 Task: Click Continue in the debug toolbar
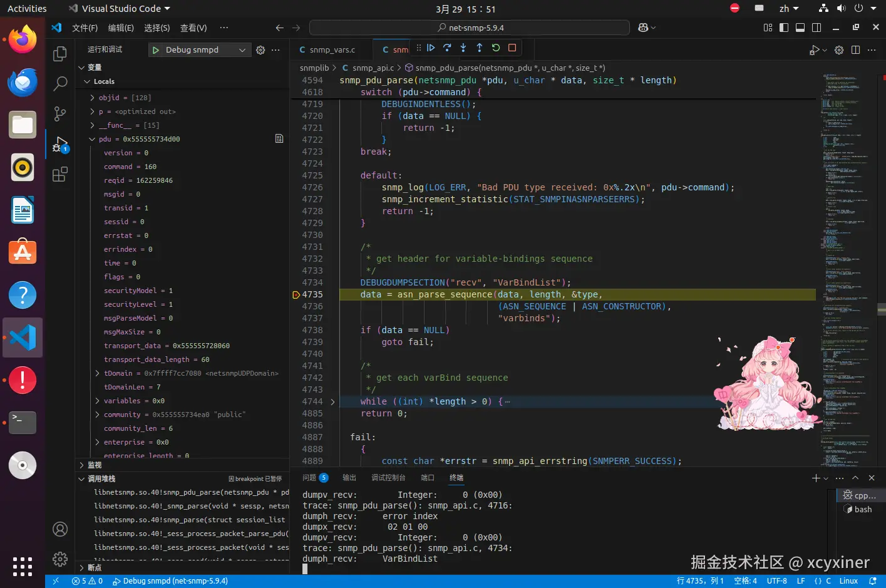click(431, 48)
